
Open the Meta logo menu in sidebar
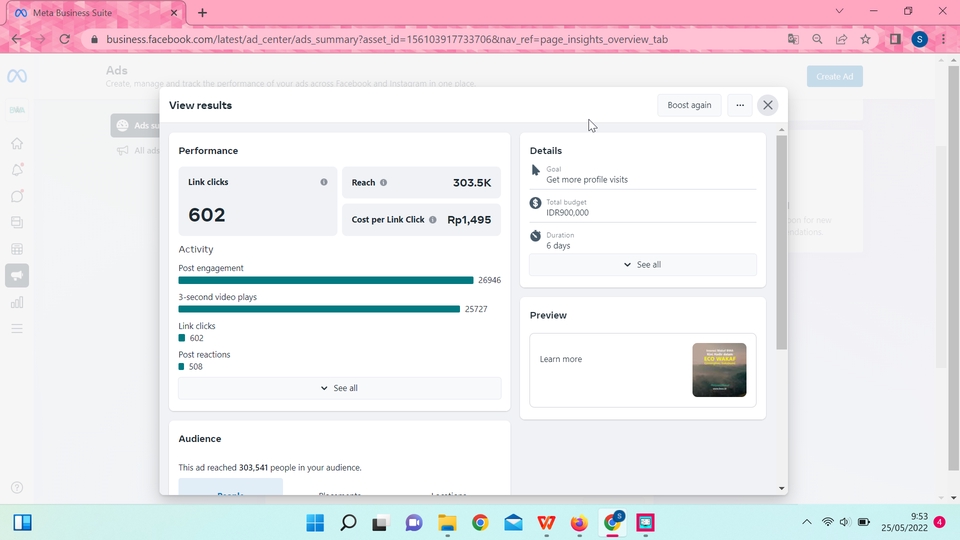17,76
